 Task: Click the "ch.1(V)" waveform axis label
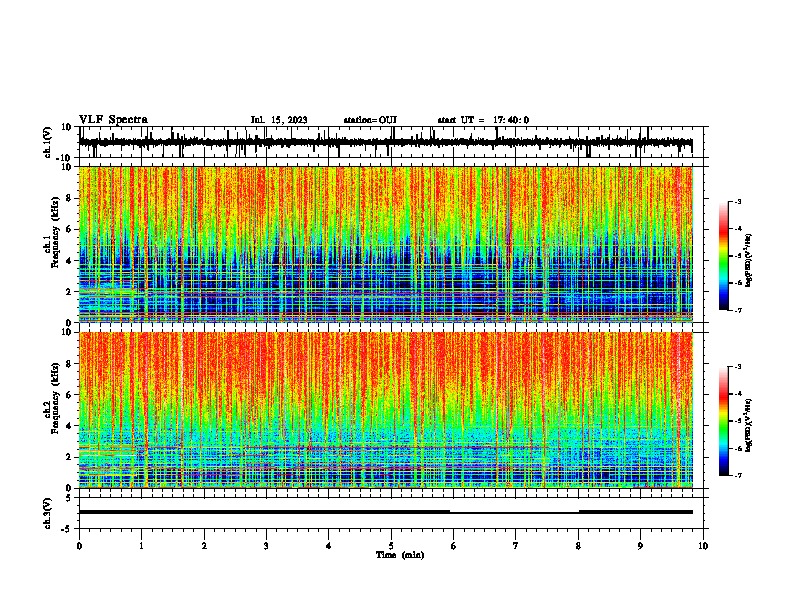pyautogui.click(x=48, y=142)
